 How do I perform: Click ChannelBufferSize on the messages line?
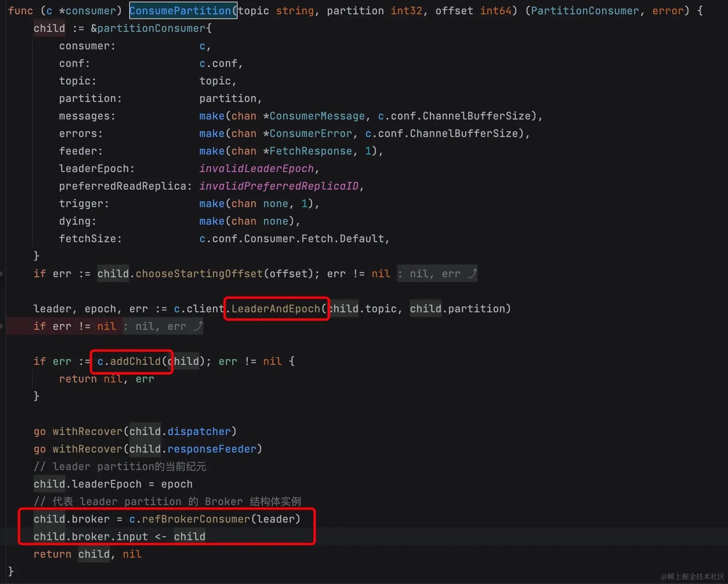click(x=476, y=116)
